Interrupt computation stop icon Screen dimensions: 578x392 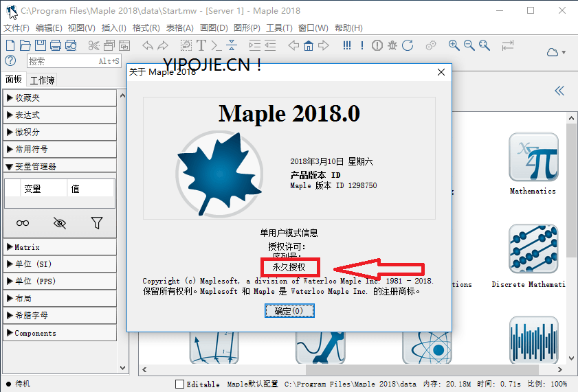click(x=377, y=45)
